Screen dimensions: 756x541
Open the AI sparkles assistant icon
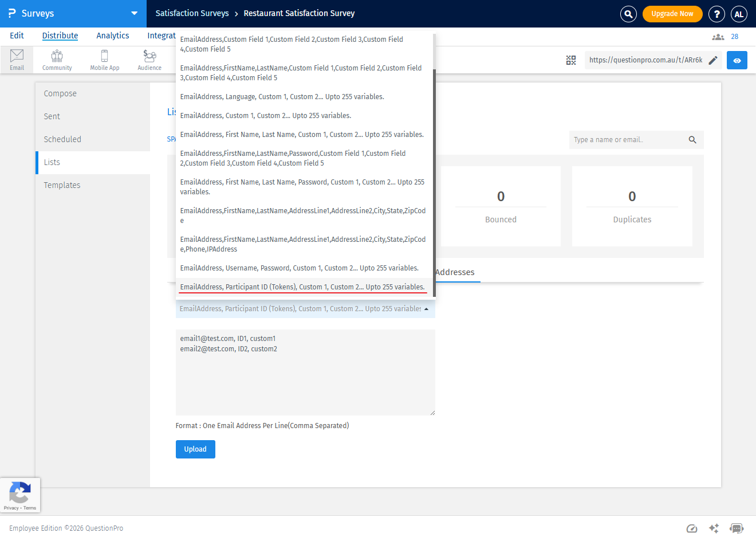click(714, 528)
